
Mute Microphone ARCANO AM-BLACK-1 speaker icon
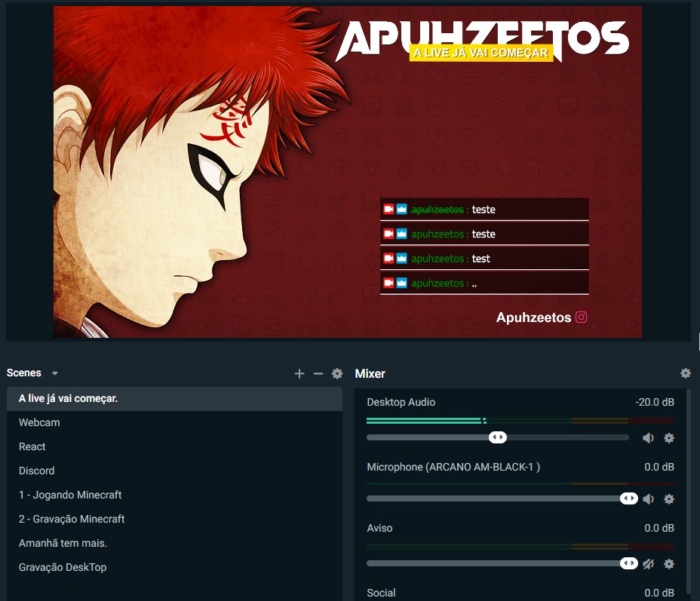pos(648,499)
